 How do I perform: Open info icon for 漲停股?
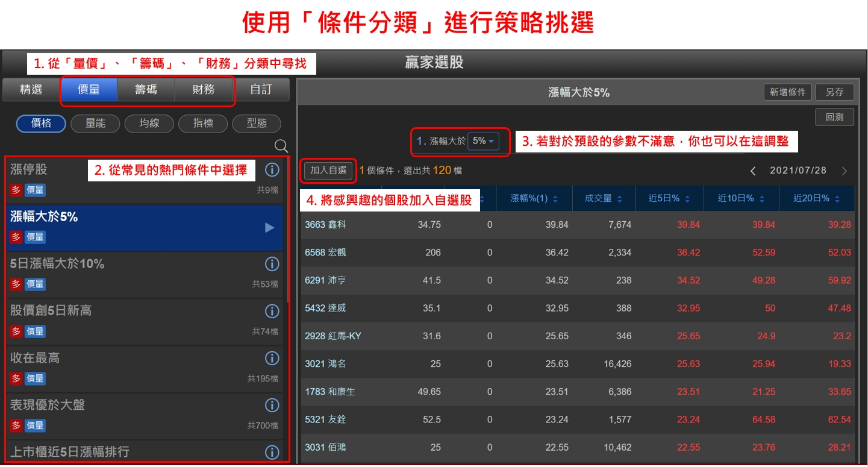[x=272, y=170]
